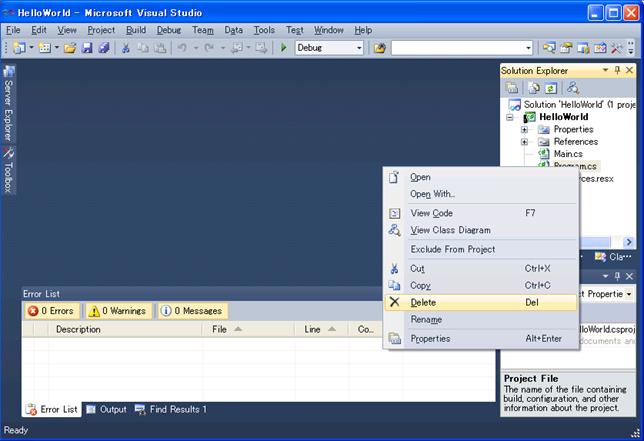This screenshot has width=644, height=441.
Task: Click the Undo arrow icon
Action: coord(182,48)
